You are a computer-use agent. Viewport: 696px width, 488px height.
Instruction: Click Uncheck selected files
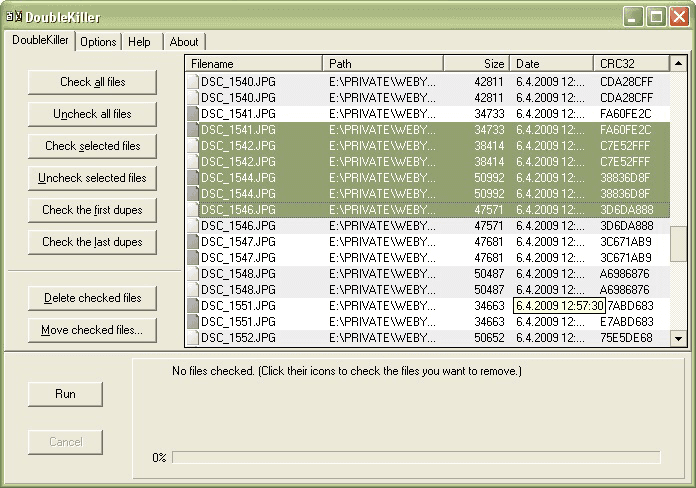(92, 178)
